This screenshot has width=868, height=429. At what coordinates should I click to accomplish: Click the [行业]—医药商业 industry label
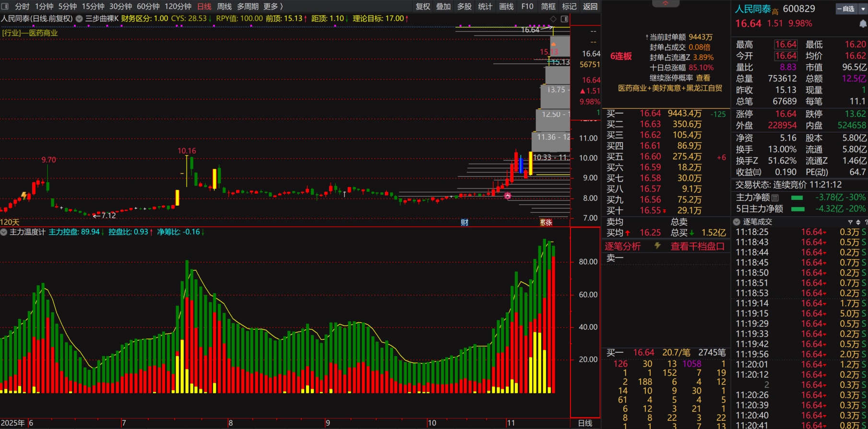click(30, 33)
